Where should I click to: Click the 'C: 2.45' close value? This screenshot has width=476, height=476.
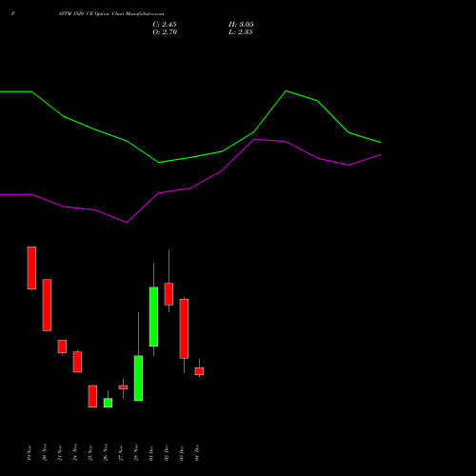[x=165, y=25]
